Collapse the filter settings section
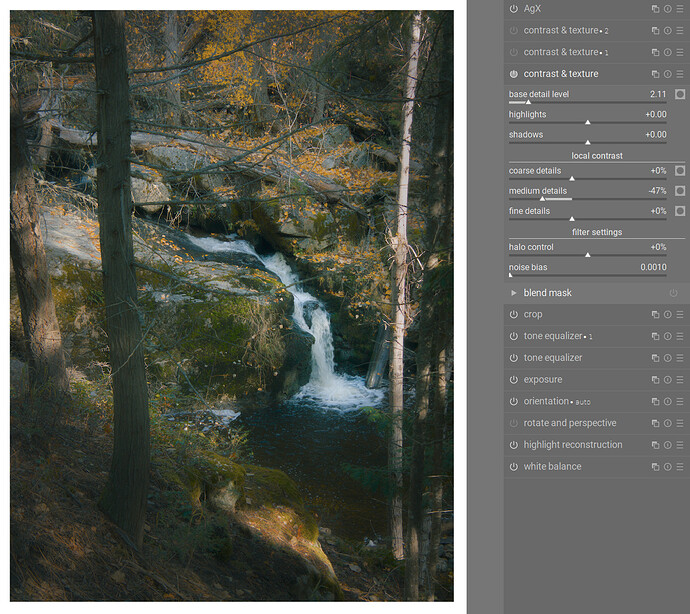 597,232
